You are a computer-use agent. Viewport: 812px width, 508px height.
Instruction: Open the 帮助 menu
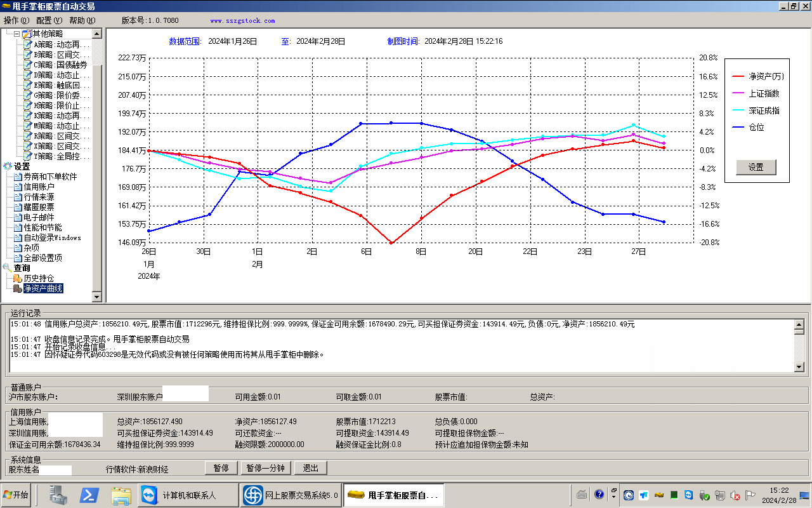[82, 20]
